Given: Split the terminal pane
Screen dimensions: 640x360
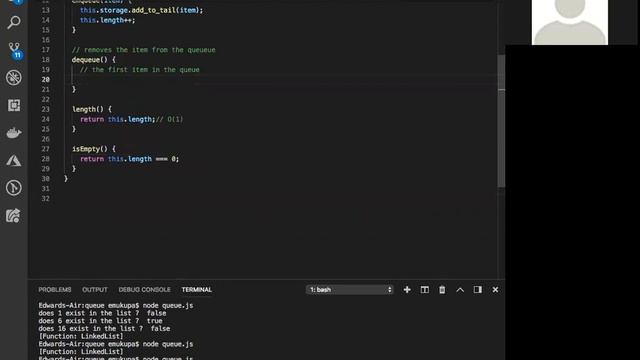Looking at the screenshot, I should point(424,289).
